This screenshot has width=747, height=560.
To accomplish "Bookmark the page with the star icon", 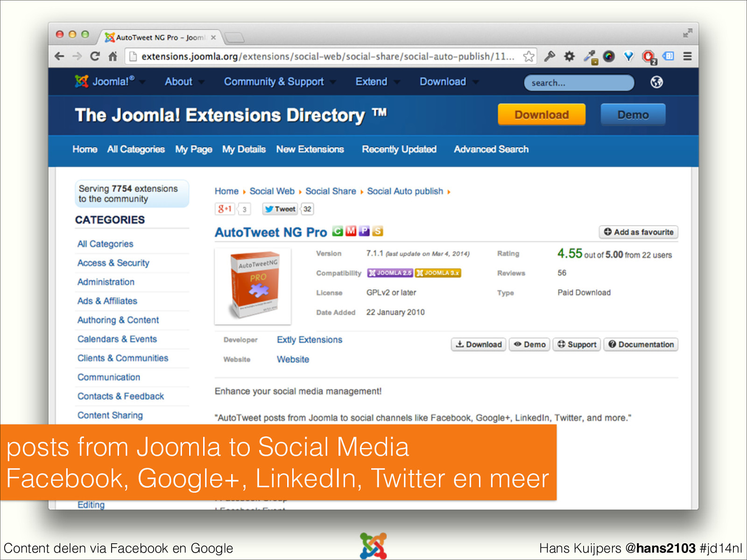I will 529,56.
